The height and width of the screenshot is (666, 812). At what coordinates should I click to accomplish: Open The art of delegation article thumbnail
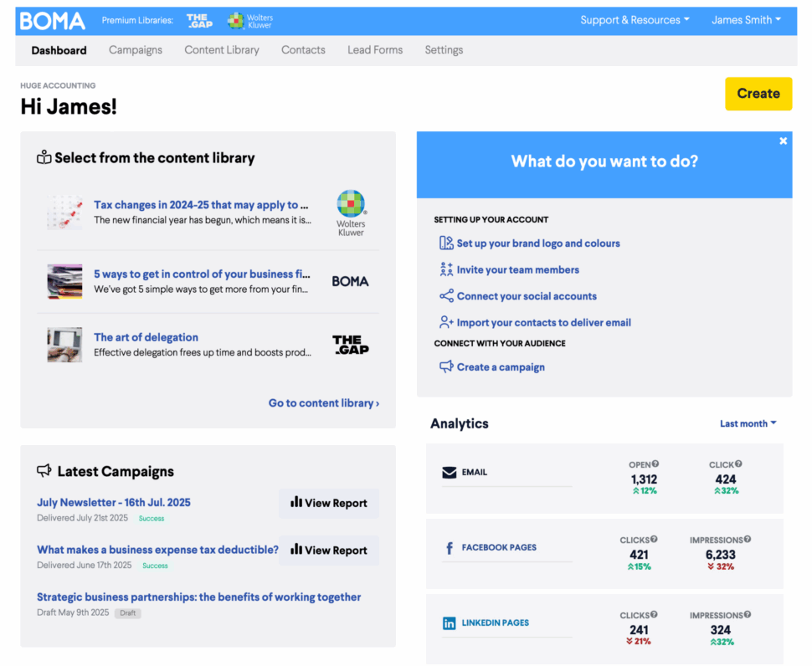[64, 344]
